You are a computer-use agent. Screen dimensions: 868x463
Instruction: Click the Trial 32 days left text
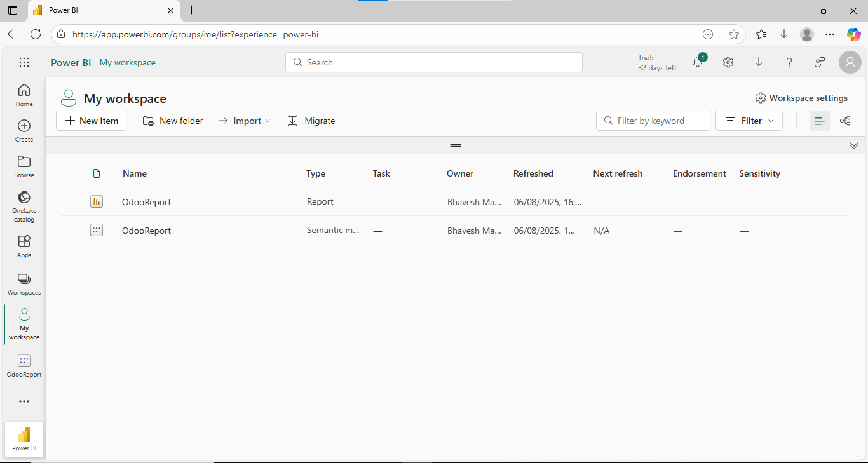tap(657, 62)
